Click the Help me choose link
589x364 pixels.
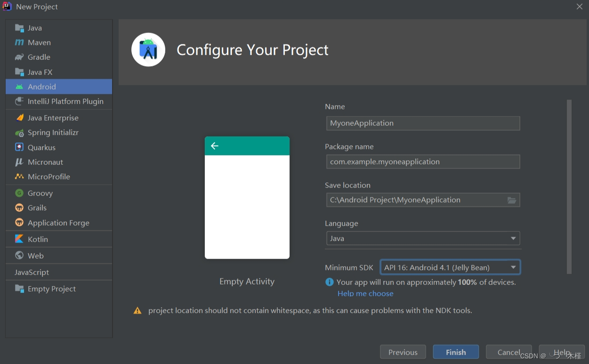tap(365, 293)
